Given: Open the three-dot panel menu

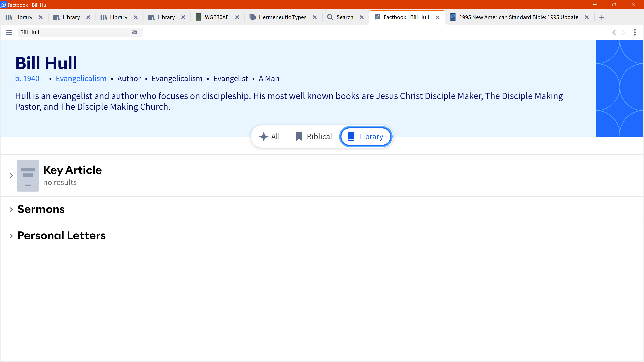Looking at the screenshot, I should click(635, 32).
